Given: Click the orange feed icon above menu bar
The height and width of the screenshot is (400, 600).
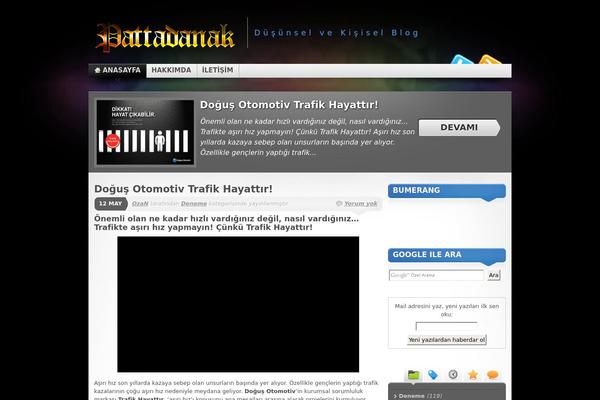Looking at the screenshot, I should 490,59.
